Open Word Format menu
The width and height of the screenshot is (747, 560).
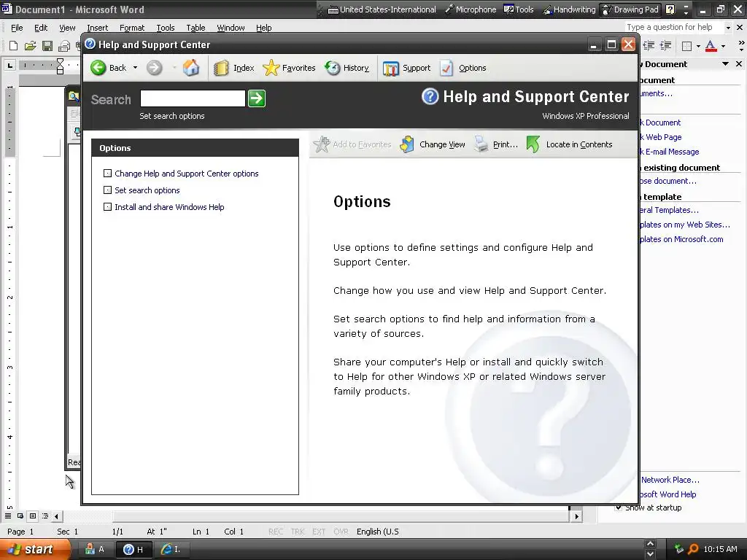[x=132, y=28]
